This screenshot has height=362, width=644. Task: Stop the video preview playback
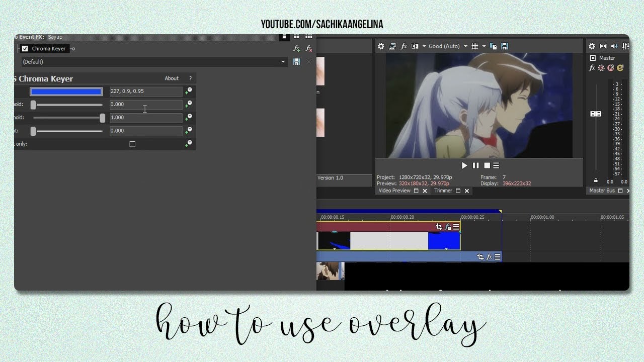click(487, 165)
